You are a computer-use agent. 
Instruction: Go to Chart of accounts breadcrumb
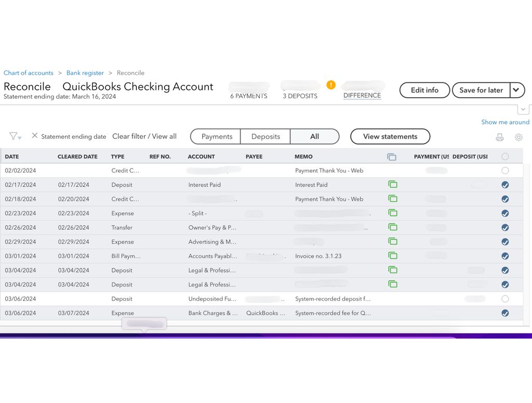click(x=29, y=73)
